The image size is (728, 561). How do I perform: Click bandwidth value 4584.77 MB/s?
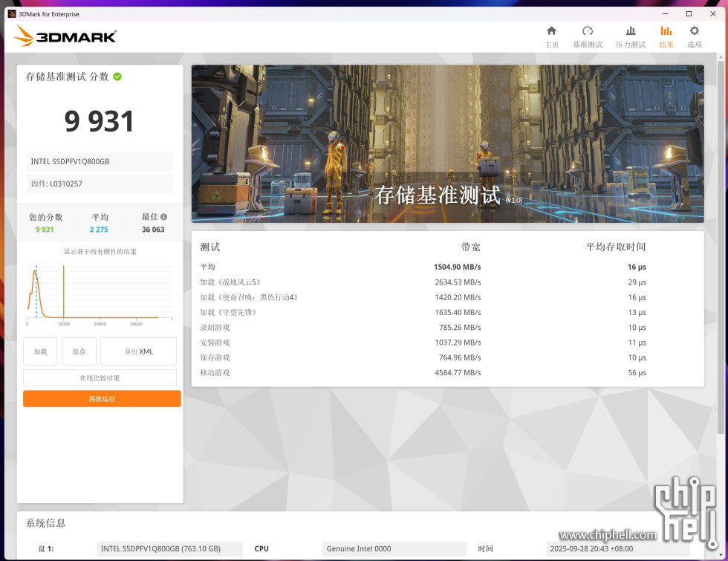click(458, 372)
